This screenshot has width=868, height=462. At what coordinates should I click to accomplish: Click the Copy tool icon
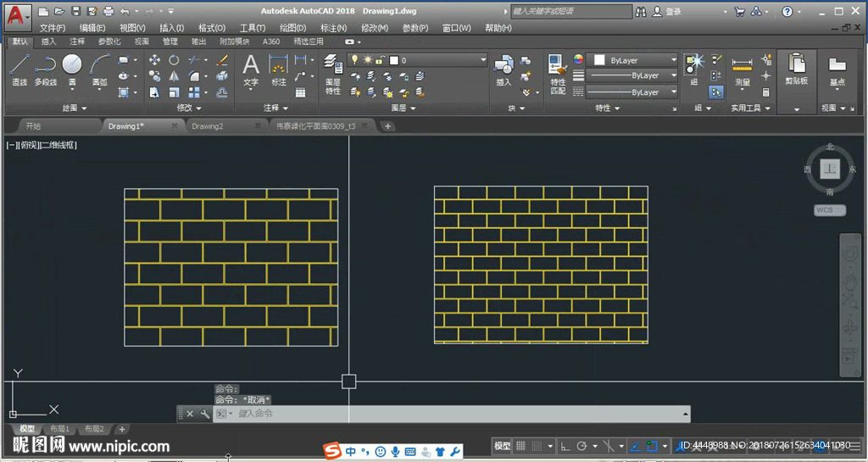coord(154,75)
